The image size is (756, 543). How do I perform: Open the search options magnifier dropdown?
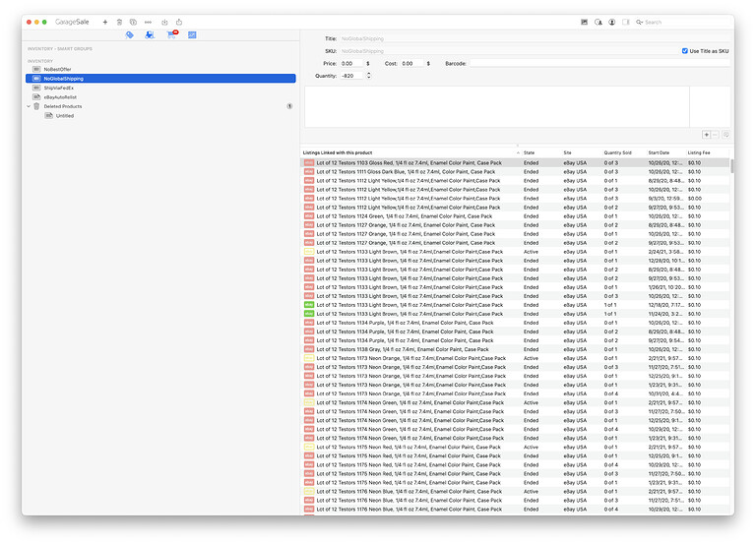tap(639, 23)
